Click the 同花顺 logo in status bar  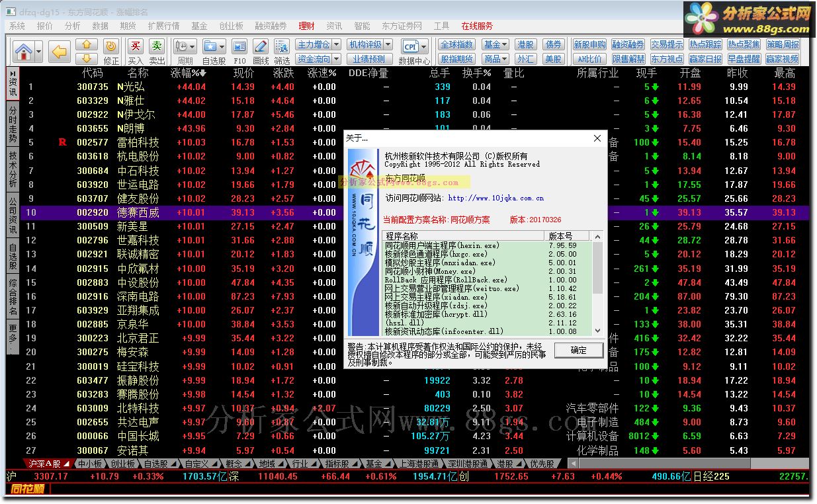28,489
